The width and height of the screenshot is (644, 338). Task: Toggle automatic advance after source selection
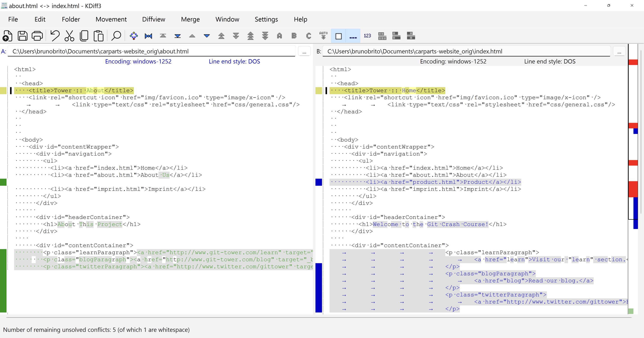coord(323,36)
